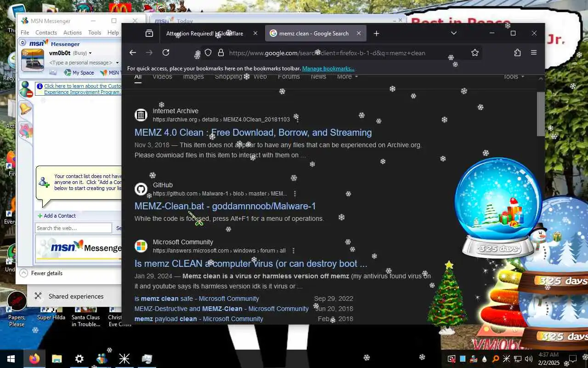The width and height of the screenshot is (588, 368).
Task: Open MEMZ-Clean.bat GitHub result
Action: (x=225, y=206)
